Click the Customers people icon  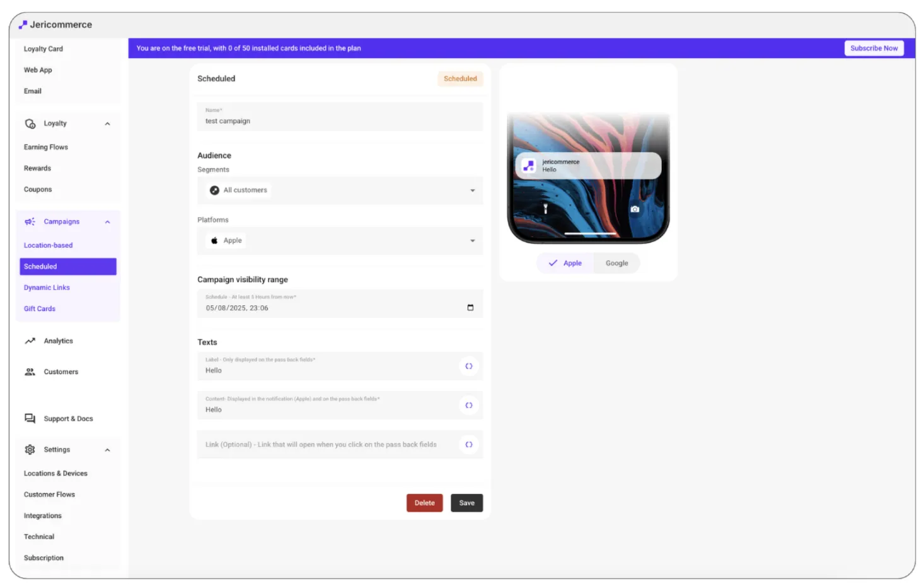(x=30, y=372)
